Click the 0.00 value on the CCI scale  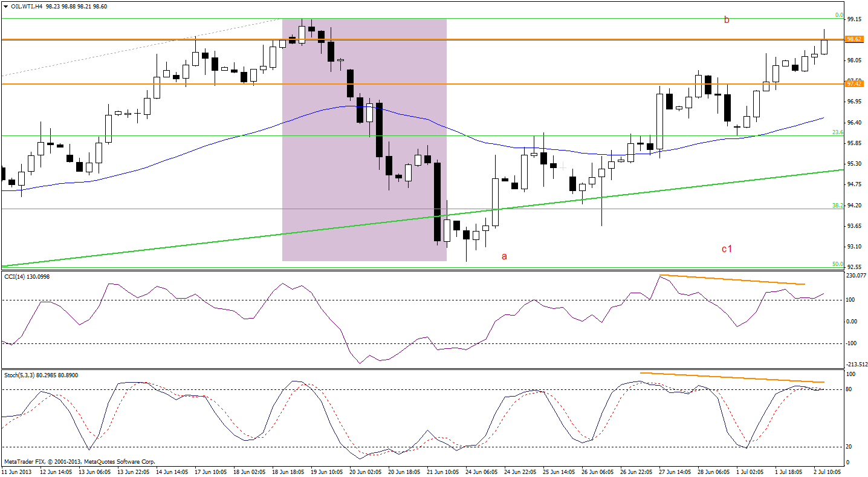[852, 322]
